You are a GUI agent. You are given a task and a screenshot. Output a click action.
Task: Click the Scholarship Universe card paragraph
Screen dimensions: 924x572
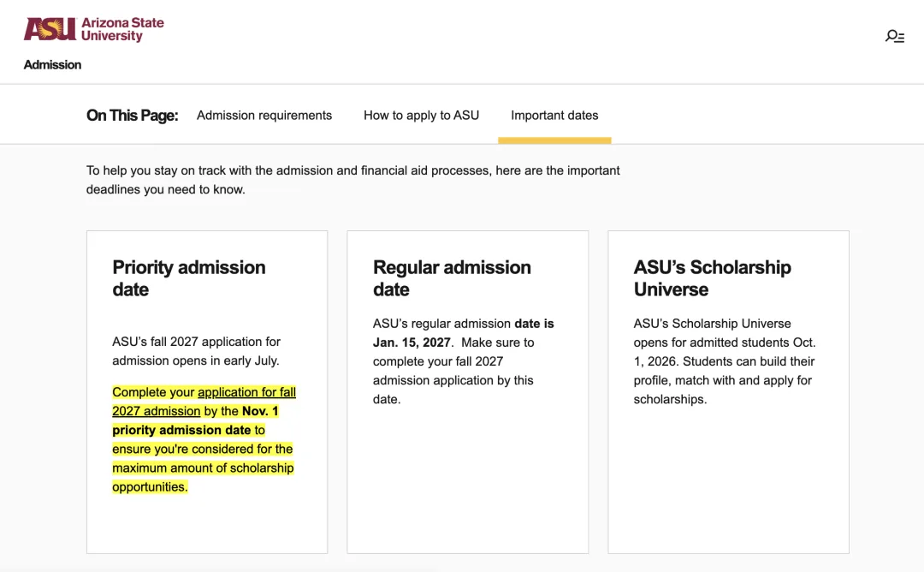point(725,361)
